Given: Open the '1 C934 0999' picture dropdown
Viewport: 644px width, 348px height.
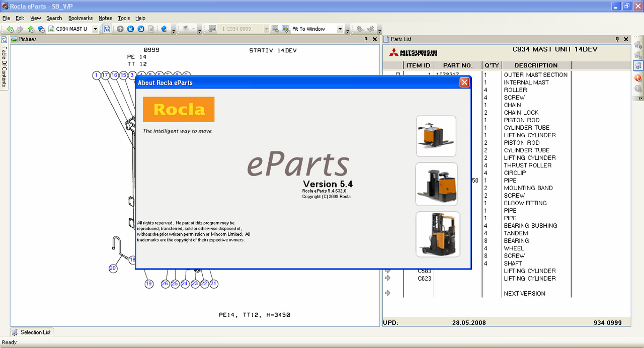Looking at the screenshot, I should pyautogui.click(x=267, y=29).
